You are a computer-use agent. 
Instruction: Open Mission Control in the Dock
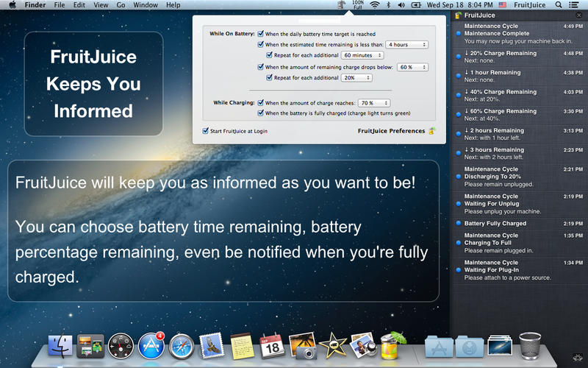coord(90,345)
